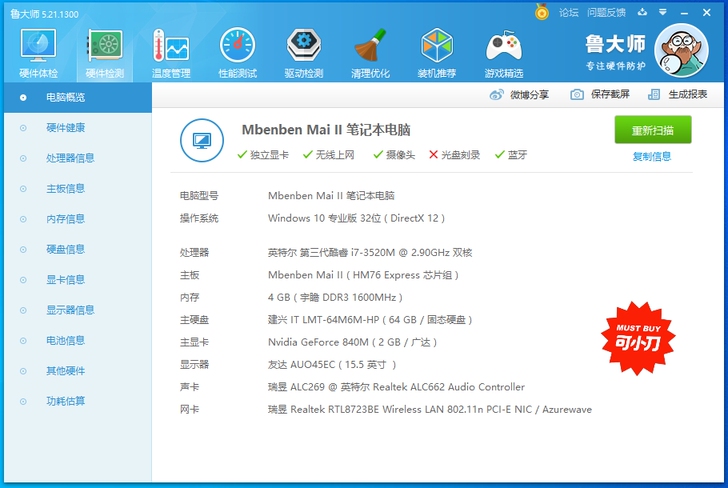Click the Weibo share icon
Image resolution: width=728 pixels, height=488 pixels.
click(496, 95)
